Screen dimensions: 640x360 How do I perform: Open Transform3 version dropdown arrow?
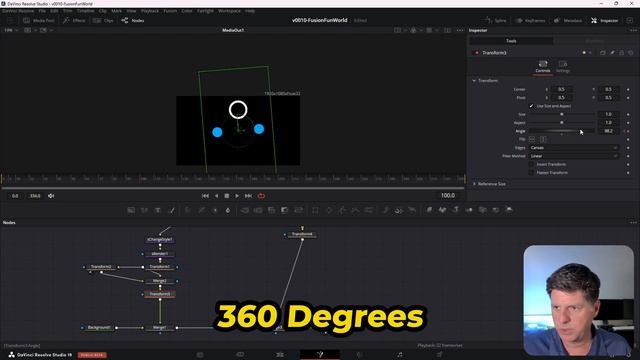(x=590, y=53)
